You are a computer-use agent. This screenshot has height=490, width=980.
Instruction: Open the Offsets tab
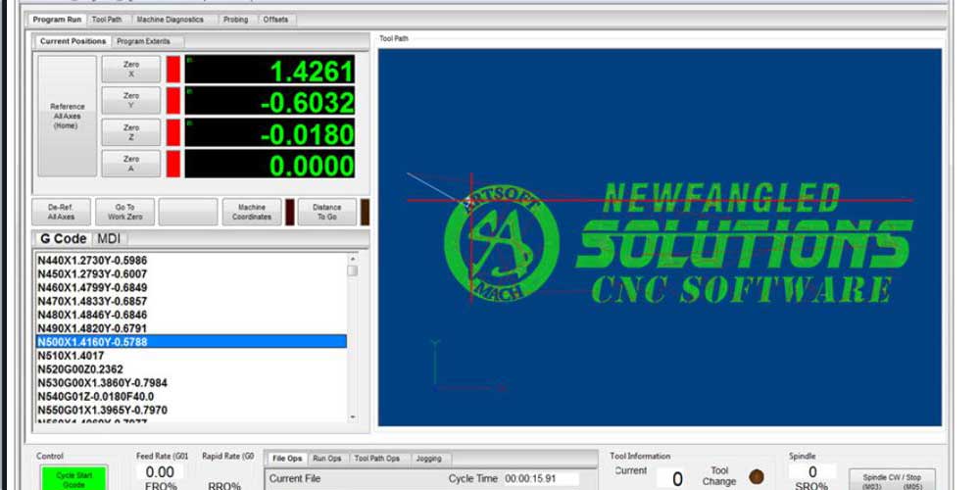pyautogui.click(x=275, y=20)
